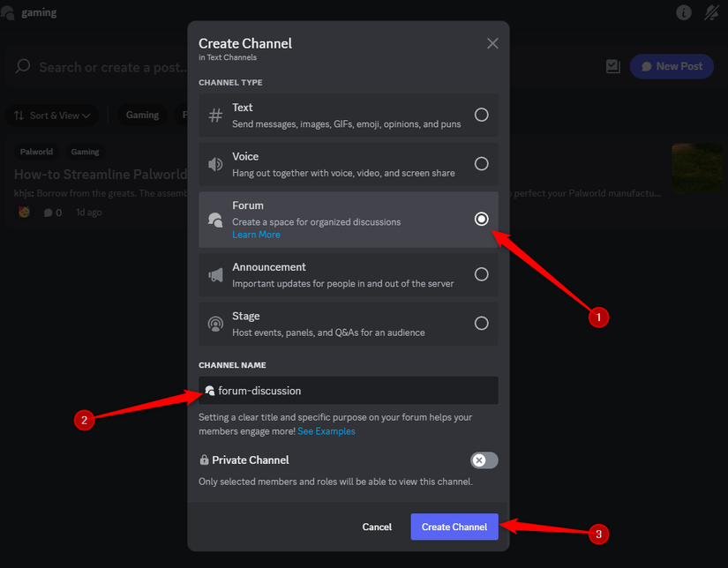This screenshot has width=728, height=568.
Task: Click the Create Channel button
Action: tap(454, 527)
